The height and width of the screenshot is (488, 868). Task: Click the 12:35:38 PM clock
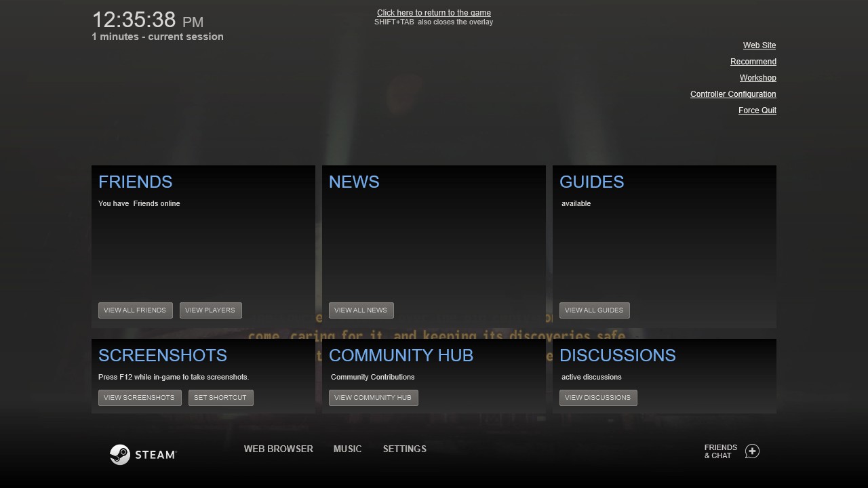148,20
